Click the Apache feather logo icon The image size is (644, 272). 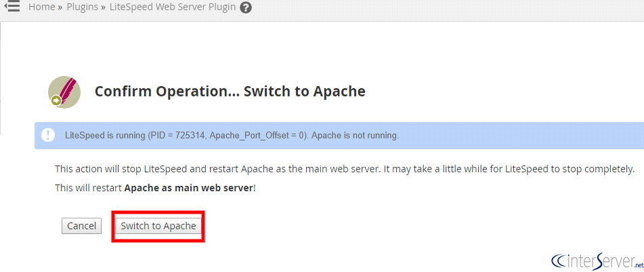point(64,92)
